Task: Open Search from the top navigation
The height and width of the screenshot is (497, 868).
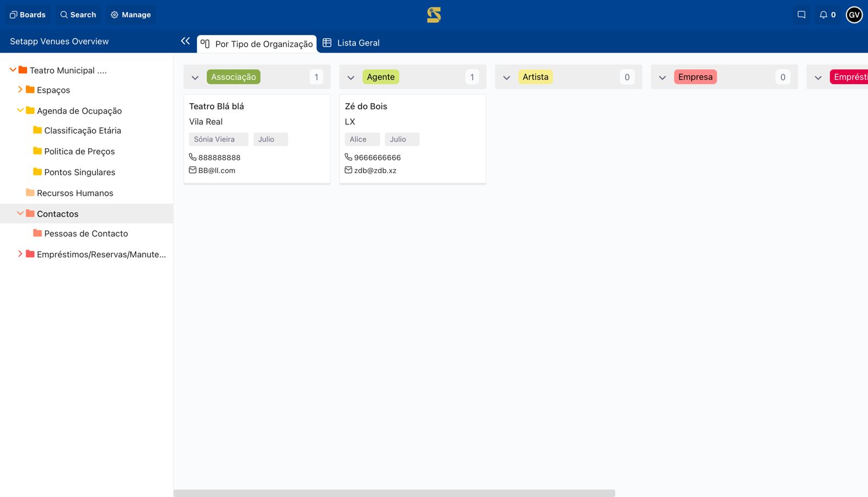Action: tap(78, 15)
